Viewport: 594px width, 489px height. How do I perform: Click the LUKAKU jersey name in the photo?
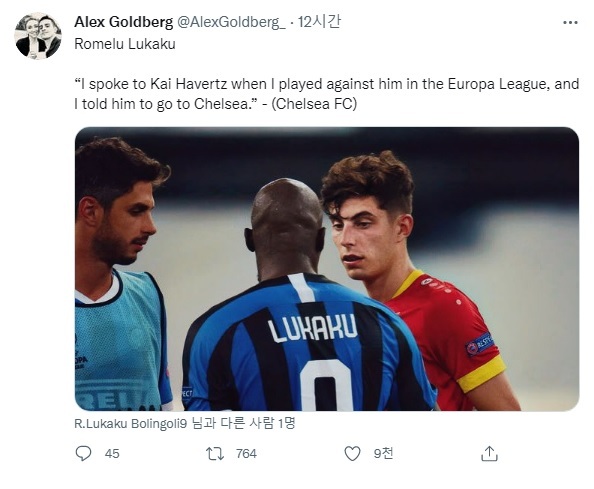312,328
